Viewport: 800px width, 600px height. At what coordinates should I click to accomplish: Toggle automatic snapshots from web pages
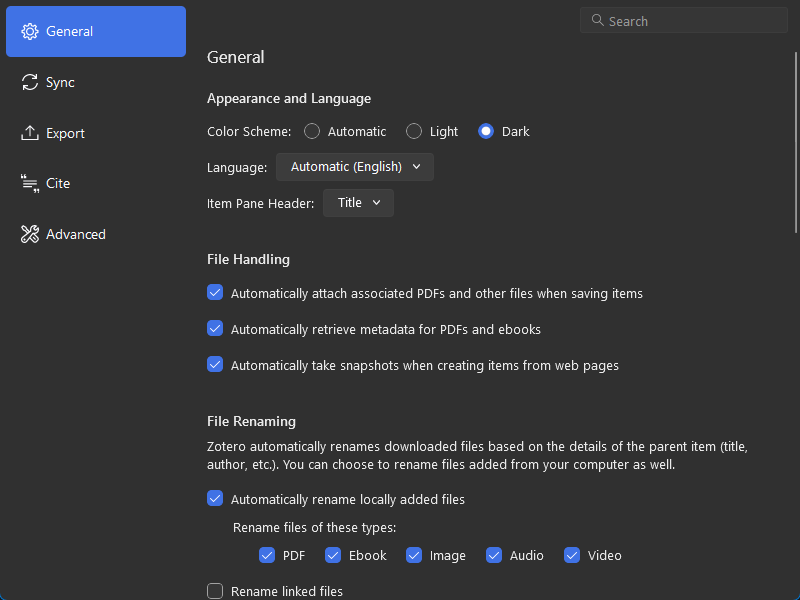215,365
